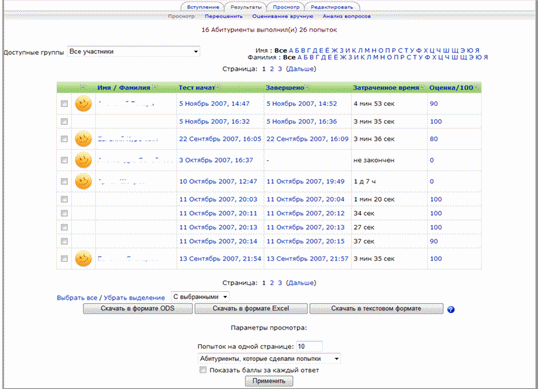The image size is (539, 390).
Task: Click '(Дальше)' in the bottom pagination
Action: click(x=301, y=283)
